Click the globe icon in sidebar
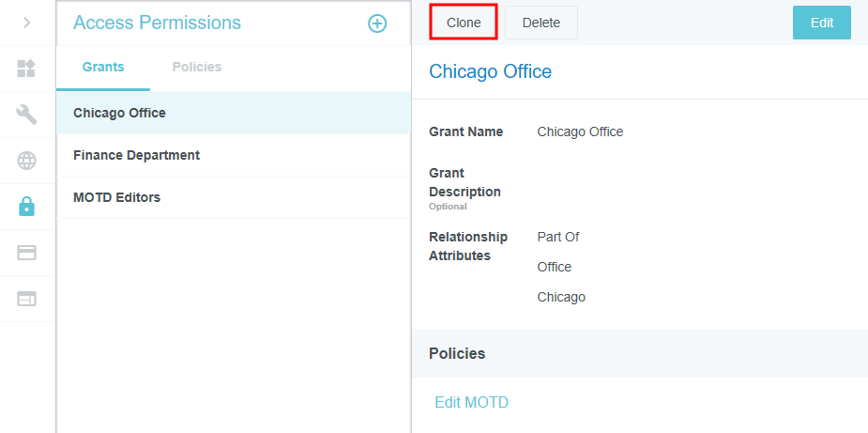The width and height of the screenshot is (868, 433). click(26, 161)
